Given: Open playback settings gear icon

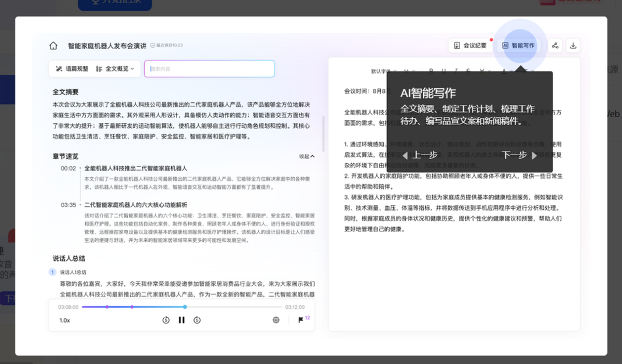Looking at the screenshot, I should pos(276,320).
